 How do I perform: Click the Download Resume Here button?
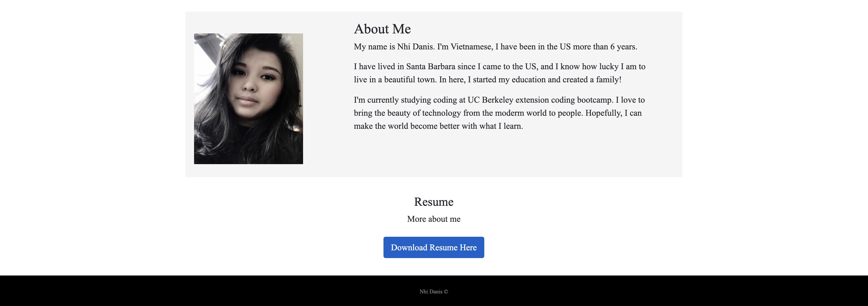tap(434, 247)
